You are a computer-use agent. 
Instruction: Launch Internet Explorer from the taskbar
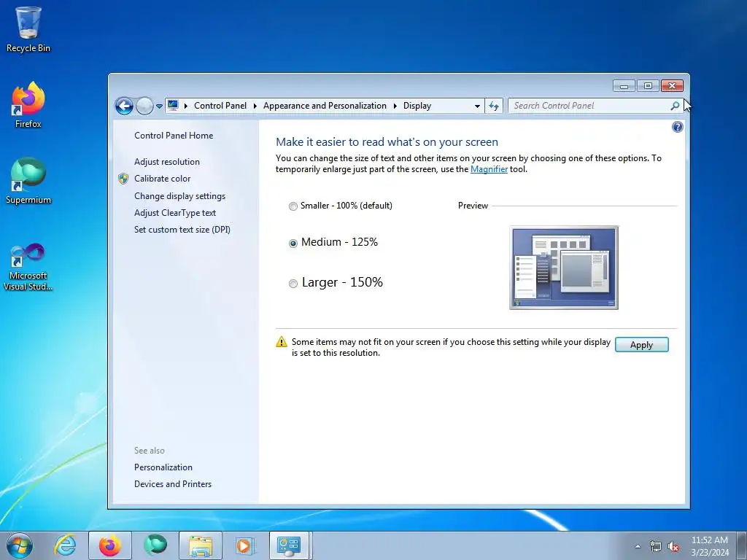(x=65, y=545)
